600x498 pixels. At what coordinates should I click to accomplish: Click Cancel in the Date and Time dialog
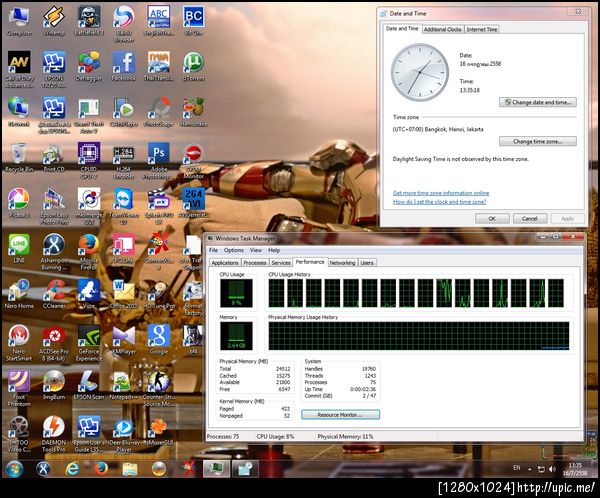[x=530, y=218]
